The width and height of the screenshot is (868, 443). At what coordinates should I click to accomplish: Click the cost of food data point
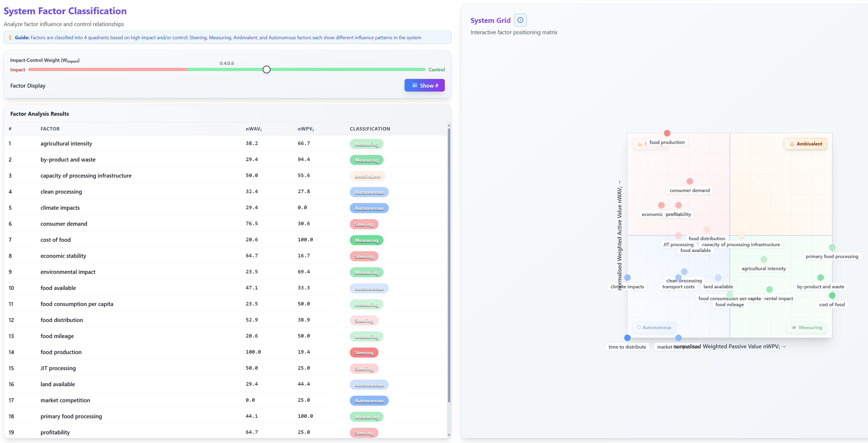click(832, 295)
